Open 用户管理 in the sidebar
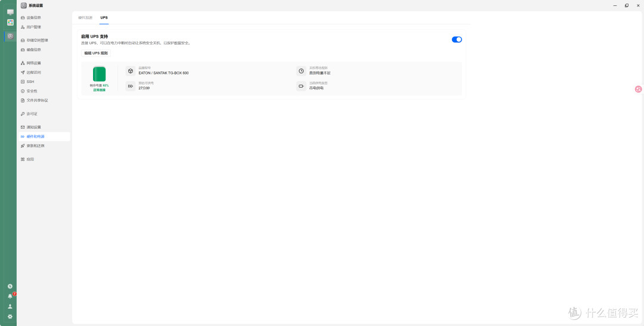The width and height of the screenshot is (644, 326). pos(44,27)
